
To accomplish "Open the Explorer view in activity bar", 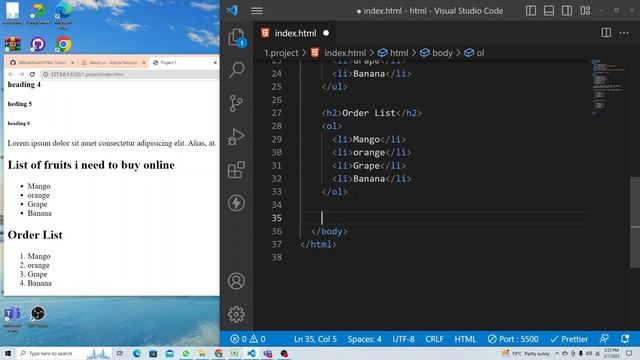I will (x=236, y=38).
